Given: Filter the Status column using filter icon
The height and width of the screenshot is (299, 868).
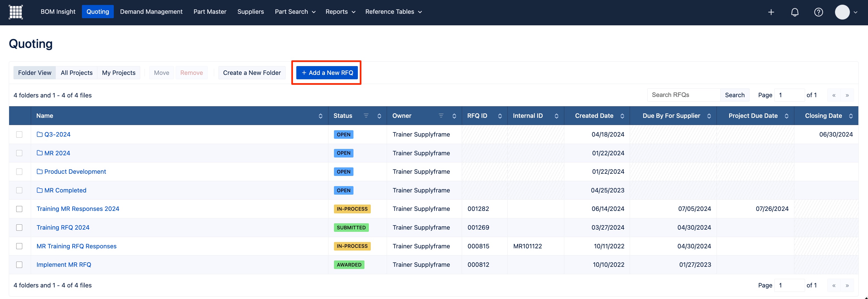Looking at the screenshot, I should [366, 116].
